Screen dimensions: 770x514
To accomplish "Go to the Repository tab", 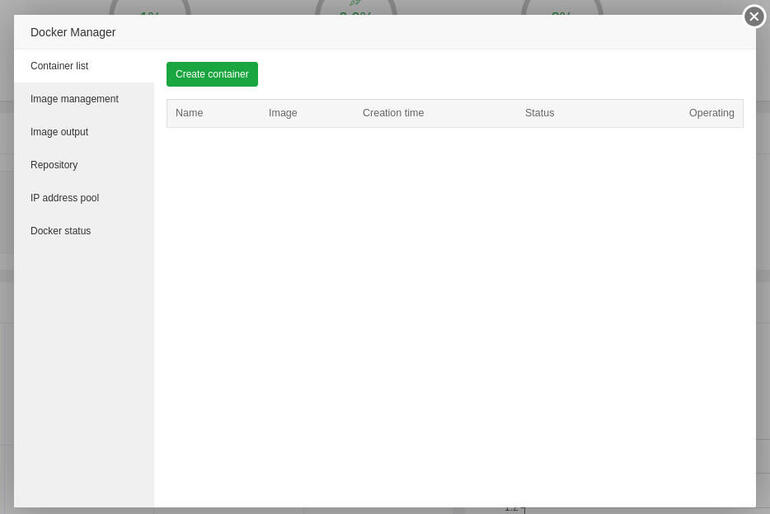I will click(84, 164).
